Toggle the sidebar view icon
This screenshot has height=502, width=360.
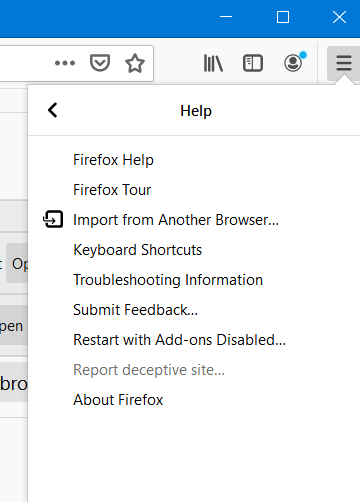tap(253, 63)
